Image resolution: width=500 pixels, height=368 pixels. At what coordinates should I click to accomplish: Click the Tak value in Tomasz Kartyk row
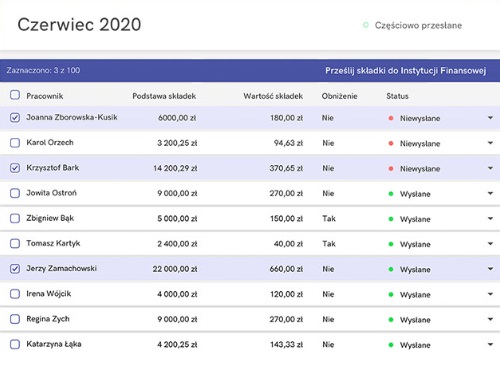tap(329, 244)
